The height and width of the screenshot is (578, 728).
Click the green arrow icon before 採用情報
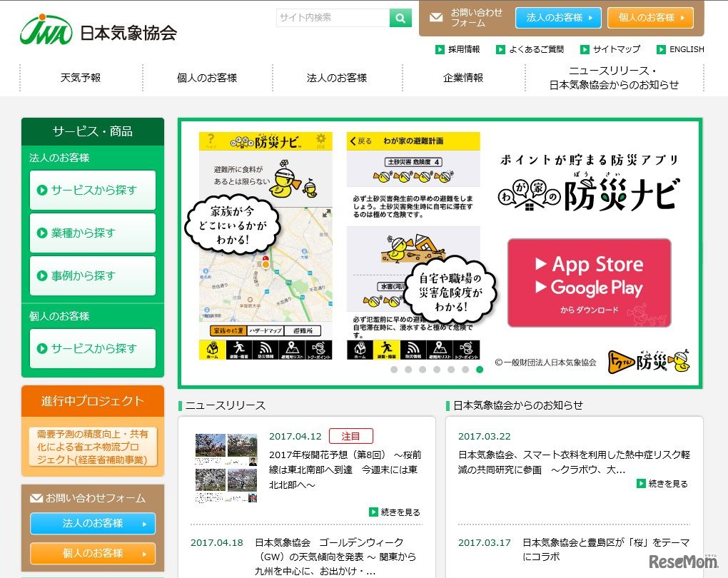441,50
